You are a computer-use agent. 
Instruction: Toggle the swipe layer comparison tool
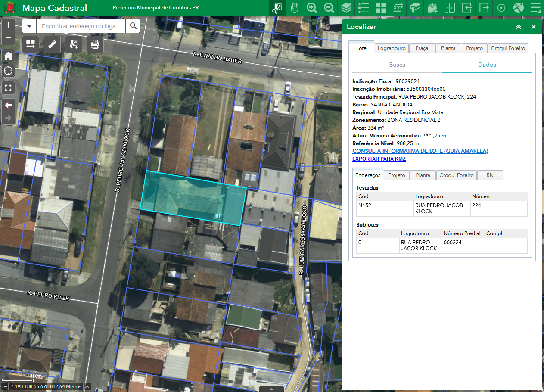450,8
